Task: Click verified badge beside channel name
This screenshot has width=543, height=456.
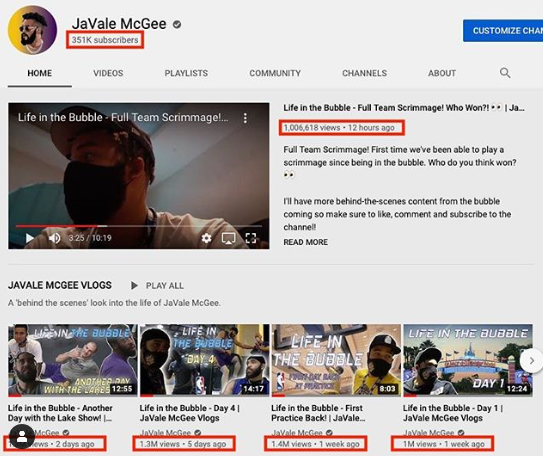Action: point(177,24)
